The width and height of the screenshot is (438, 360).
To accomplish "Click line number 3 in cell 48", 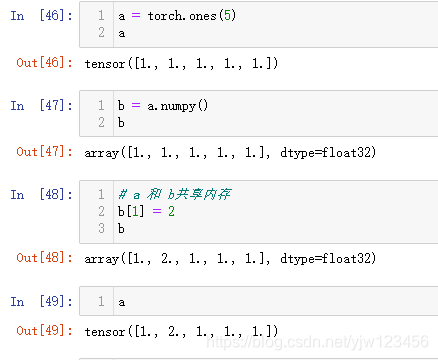I will pos(101,228).
